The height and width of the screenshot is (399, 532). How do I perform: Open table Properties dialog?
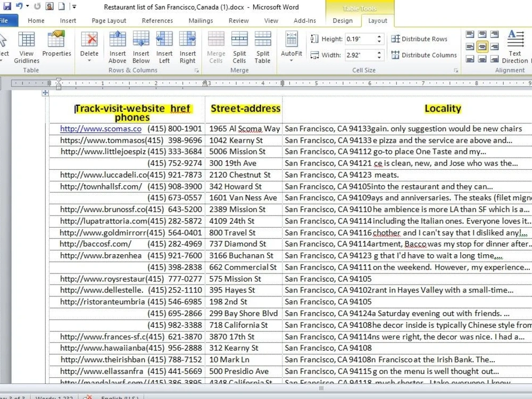coord(56,44)
